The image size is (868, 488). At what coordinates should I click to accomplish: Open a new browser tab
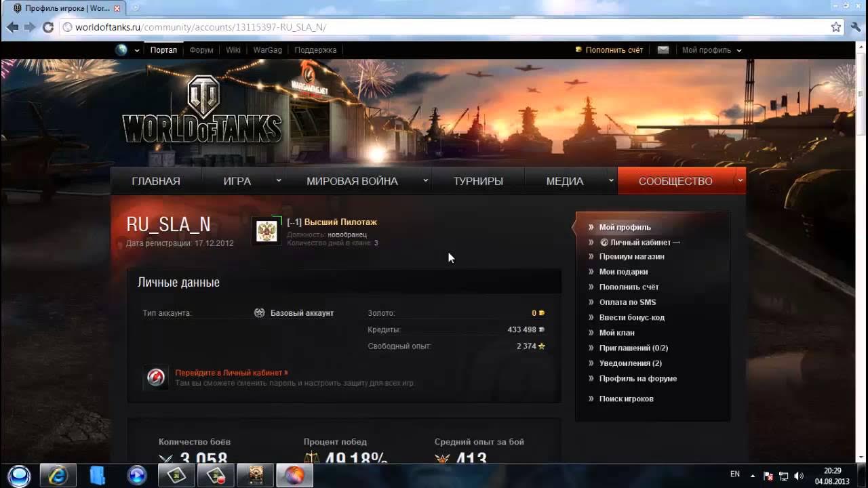[134, 8]
